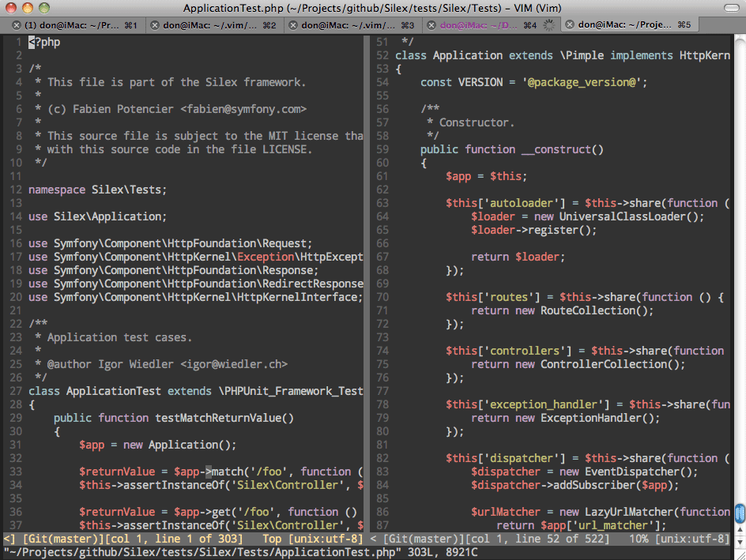
Task: Click 'RouteCollection()' on line 71
Action: click(x=593, y=311)
